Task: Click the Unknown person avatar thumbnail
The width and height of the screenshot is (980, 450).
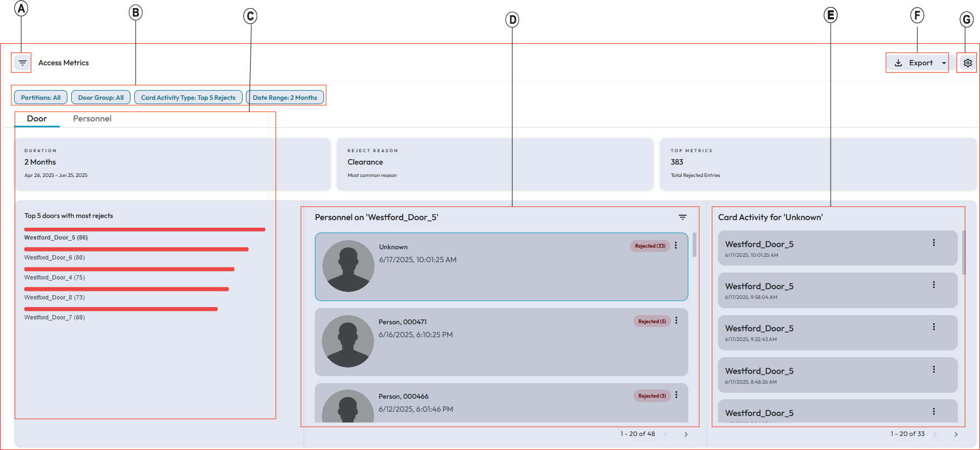Action: coord(348,266)
